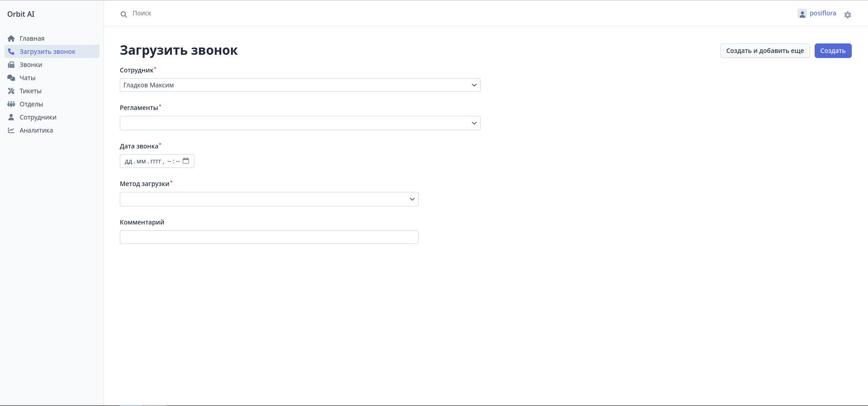The width and height of the screenshot is (868, 406).
Task: Click the tools icon next to Тикеты
Action: pos(11,91)
